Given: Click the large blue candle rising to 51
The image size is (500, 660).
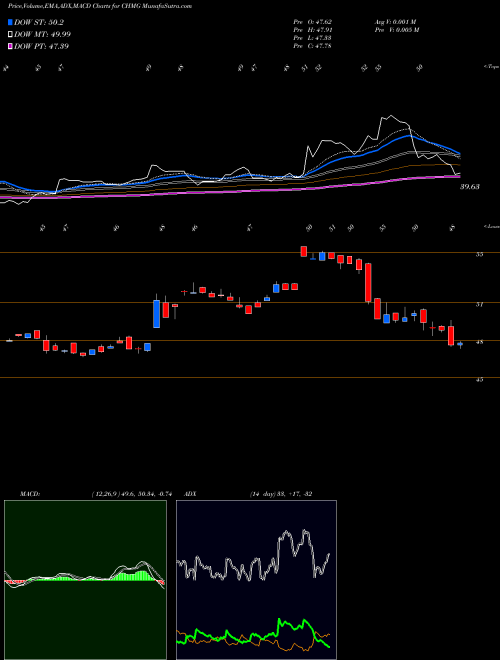Looking at the screenshot, I should pyautogui.click(x=157, y=314).
